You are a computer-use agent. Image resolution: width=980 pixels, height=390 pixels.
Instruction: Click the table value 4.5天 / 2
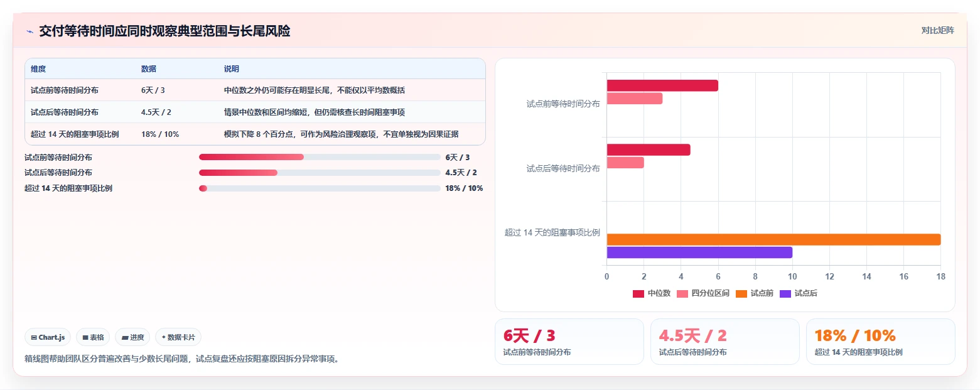[x=156, y=112]
